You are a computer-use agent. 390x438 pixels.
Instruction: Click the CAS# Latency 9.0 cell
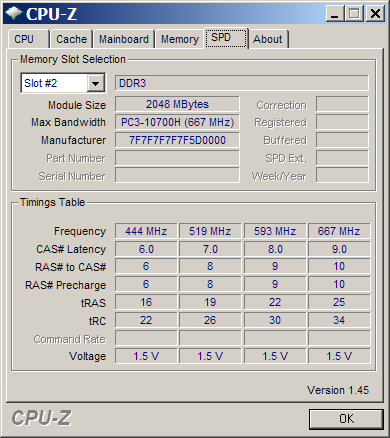click(339, 249)
